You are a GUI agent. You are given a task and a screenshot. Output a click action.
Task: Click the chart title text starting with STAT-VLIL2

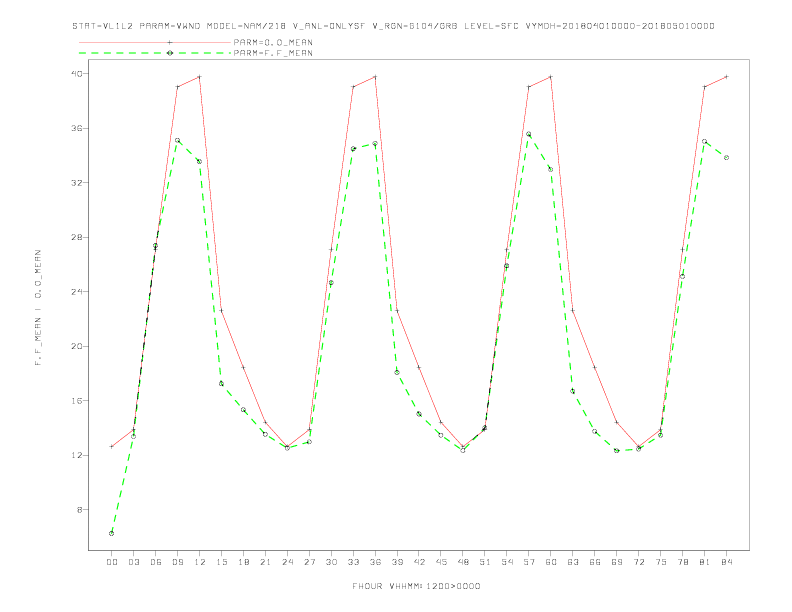pos(393,26)
